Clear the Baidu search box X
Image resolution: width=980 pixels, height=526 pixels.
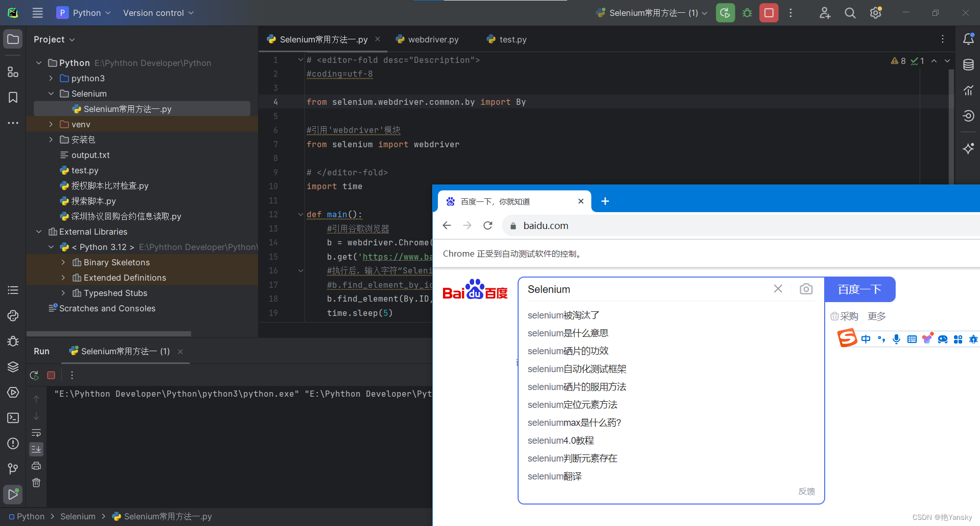tap(778, 289)
